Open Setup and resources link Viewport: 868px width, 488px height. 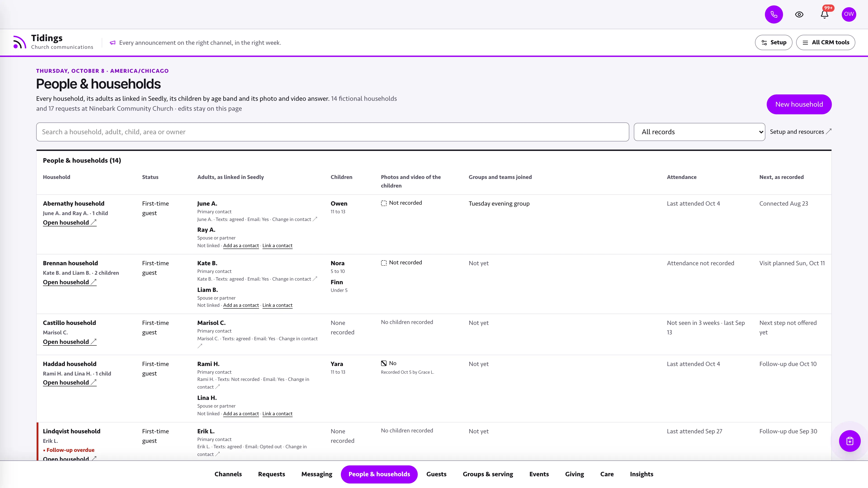tap(800, 132)
